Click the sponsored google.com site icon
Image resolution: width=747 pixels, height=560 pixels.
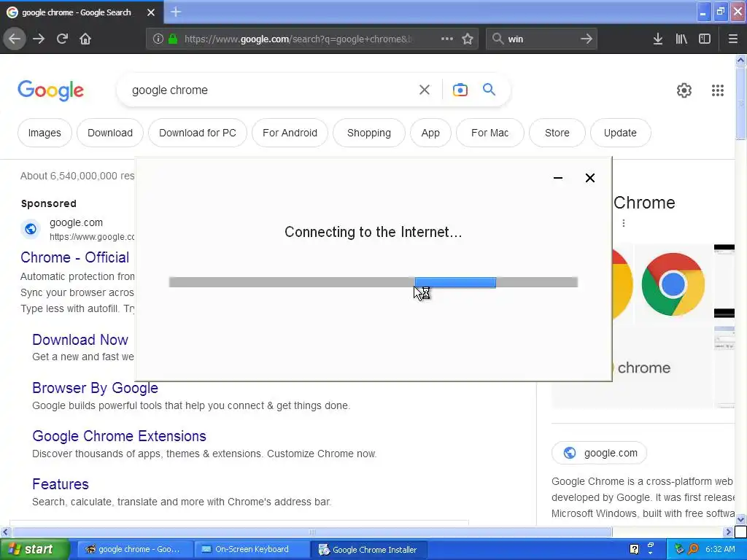point(31,229)
